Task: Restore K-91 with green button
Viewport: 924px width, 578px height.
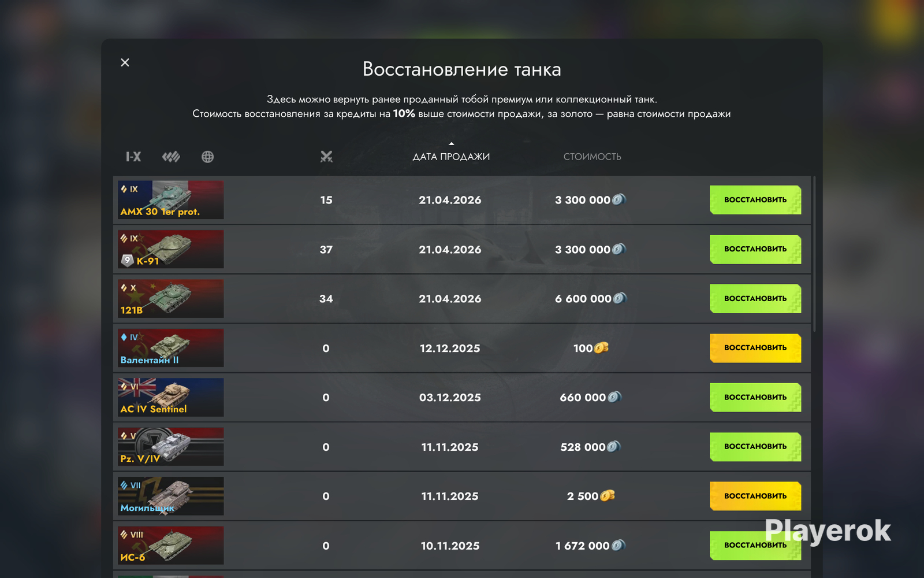Action: pos(755,249)
